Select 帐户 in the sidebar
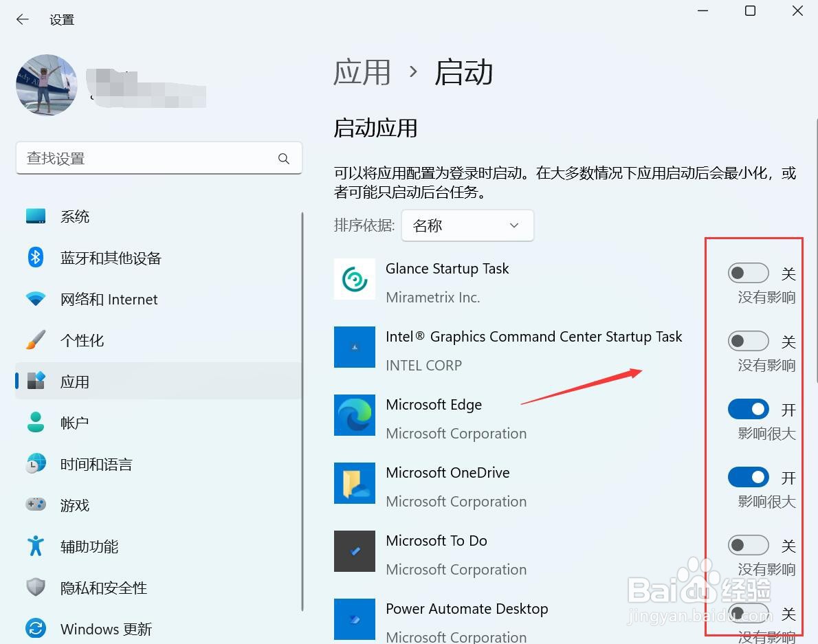This screenshot has height=644, width=818. tap(158, 423)
